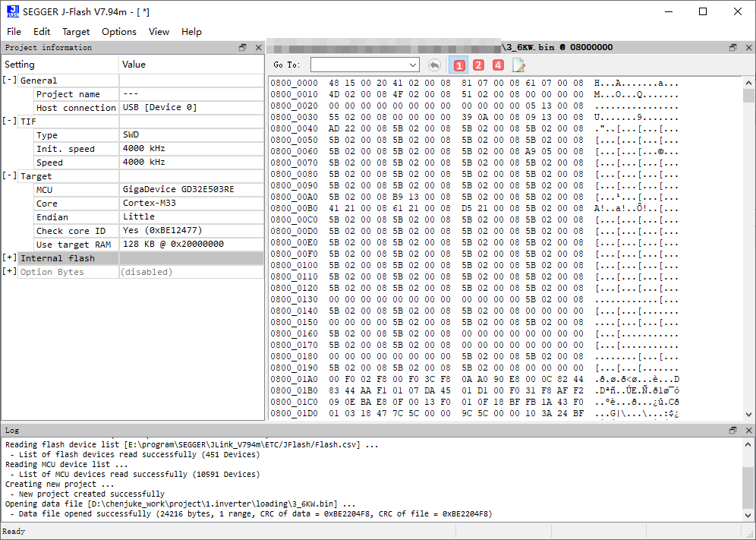The image size is (756, 540).
Task: Click the 'Ready' status bar text
Action: click(x=14, y=532)
